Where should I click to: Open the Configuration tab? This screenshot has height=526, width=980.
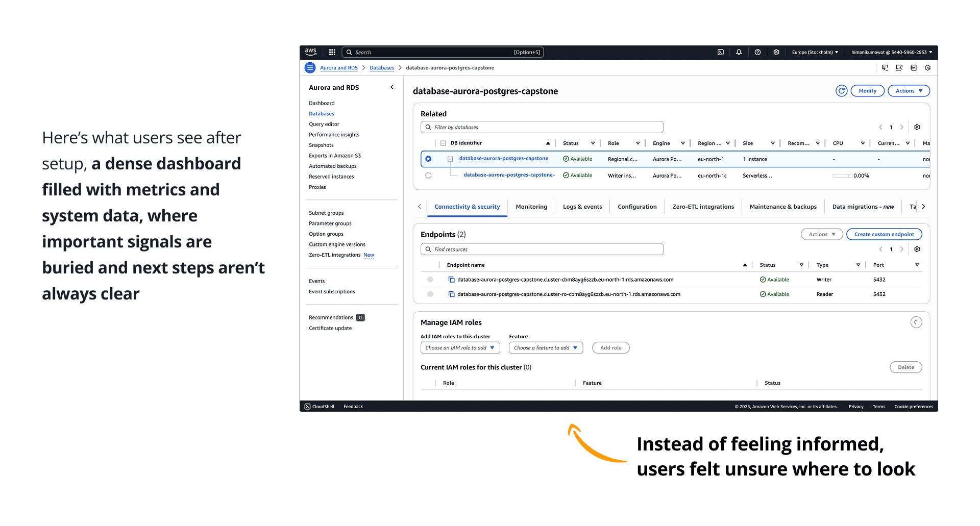tap(637, 207)
